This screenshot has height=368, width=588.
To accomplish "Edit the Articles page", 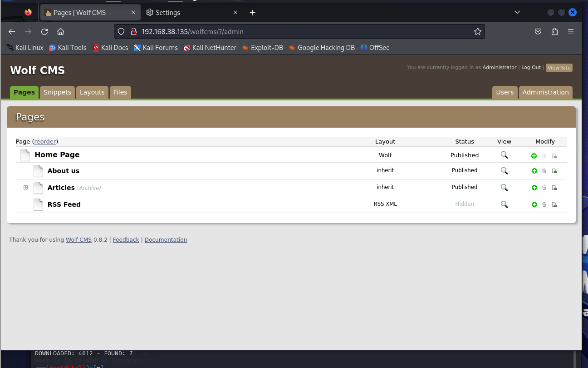I will (x=61, y=188).
